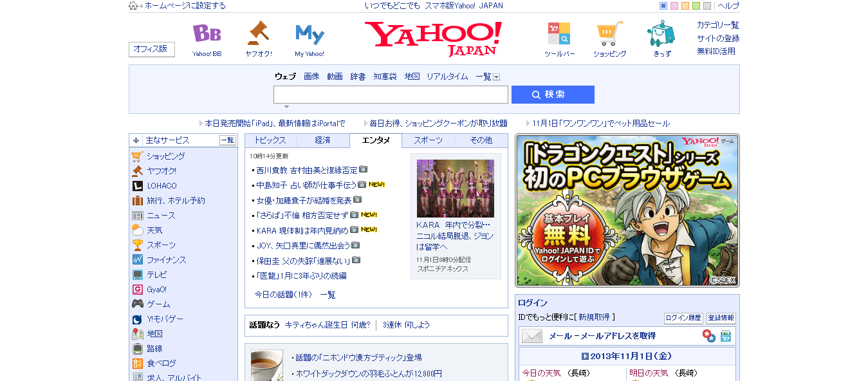Select the ウェブ search tab
Image resolution: width=868 pixels, height=381 pixels.
pyautogui.click(x=285, y=77)
